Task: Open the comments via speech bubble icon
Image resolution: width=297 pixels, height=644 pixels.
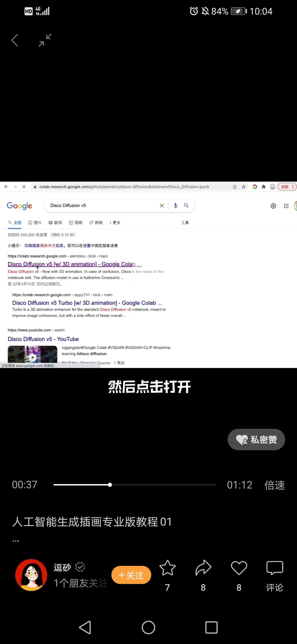Action: (275, 568)
